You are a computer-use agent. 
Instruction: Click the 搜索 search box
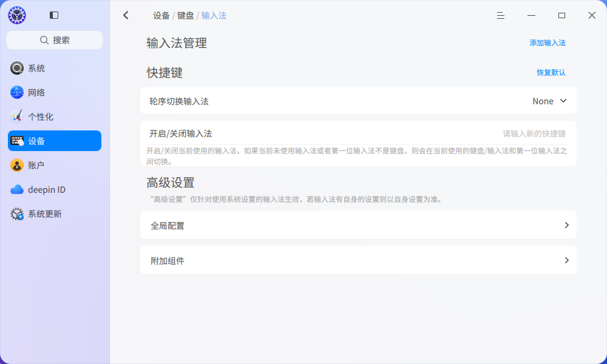point(55,40)
